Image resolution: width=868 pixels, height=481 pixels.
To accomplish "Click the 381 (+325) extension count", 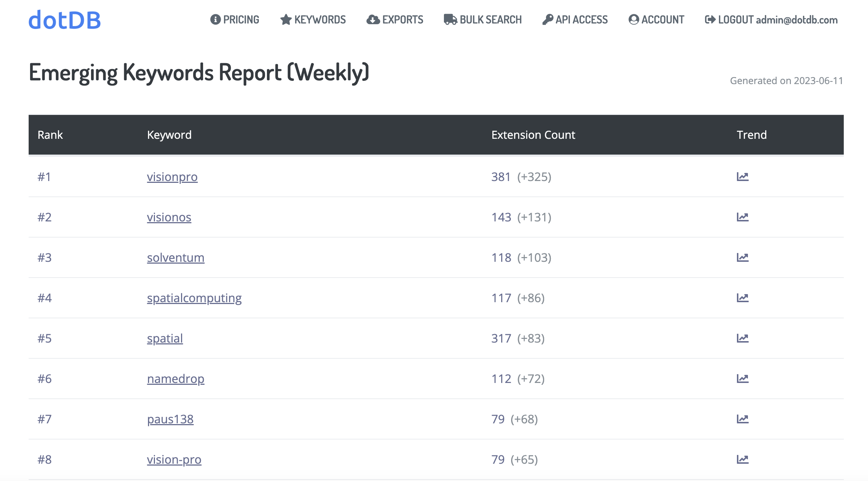I will coord(521,177).
